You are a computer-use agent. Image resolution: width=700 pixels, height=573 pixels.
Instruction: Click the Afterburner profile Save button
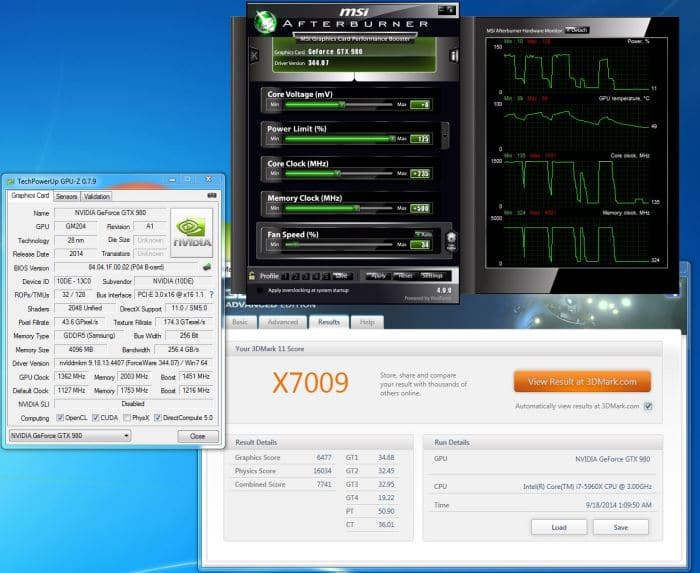[x=341, y=276]
